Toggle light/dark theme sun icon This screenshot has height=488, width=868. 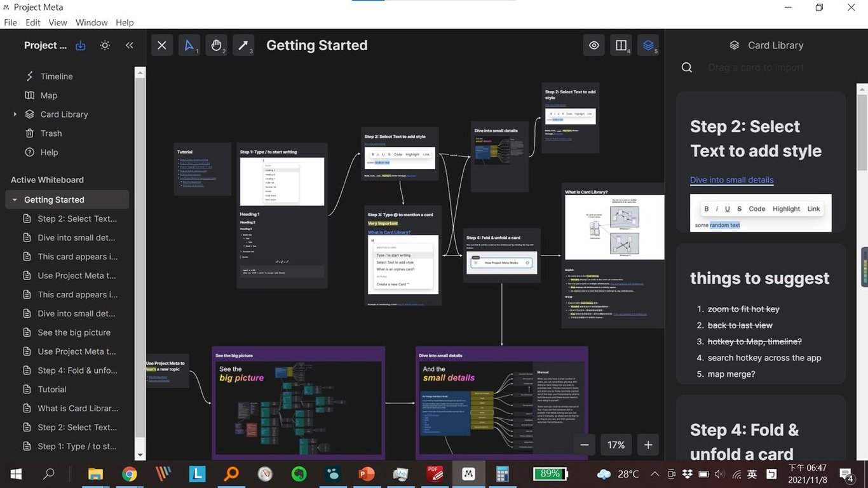pos(105,45)
